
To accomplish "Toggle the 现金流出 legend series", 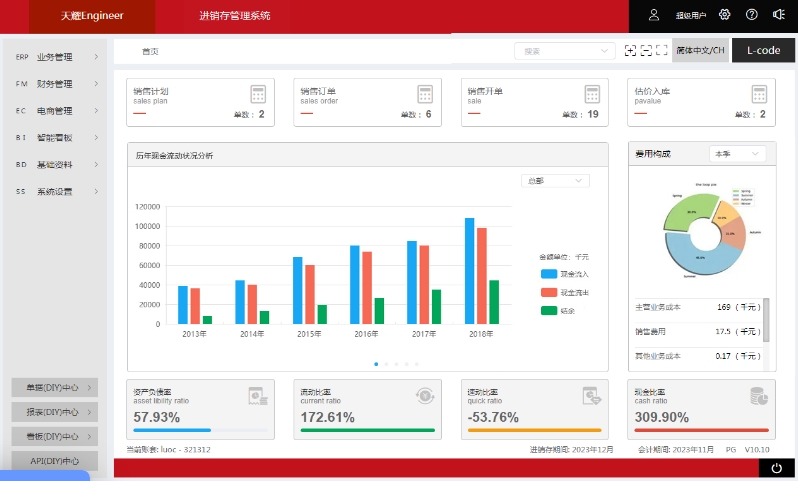I will tap(565, 292).
